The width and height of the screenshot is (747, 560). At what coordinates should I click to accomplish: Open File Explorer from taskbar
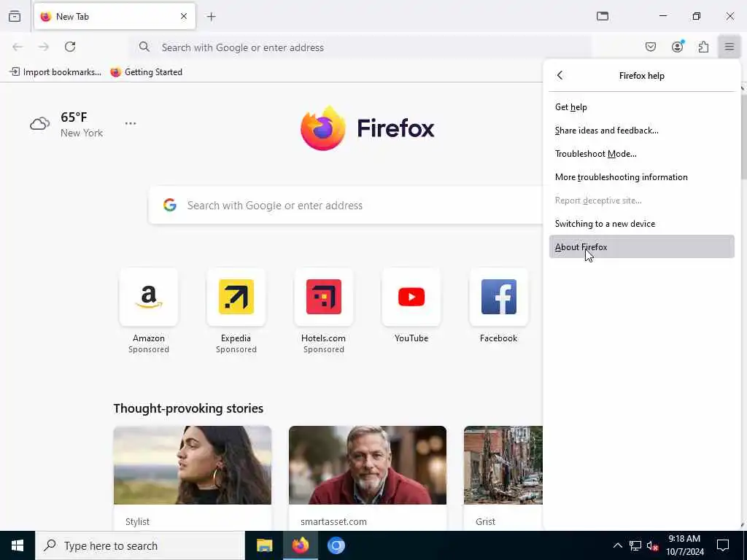(264, 545)
